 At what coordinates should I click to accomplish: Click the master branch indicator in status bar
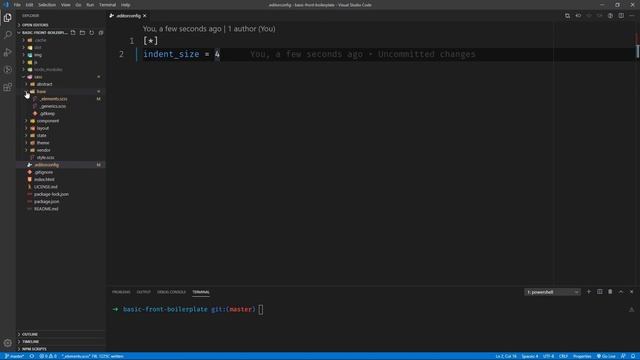click(x=14, y=356)
